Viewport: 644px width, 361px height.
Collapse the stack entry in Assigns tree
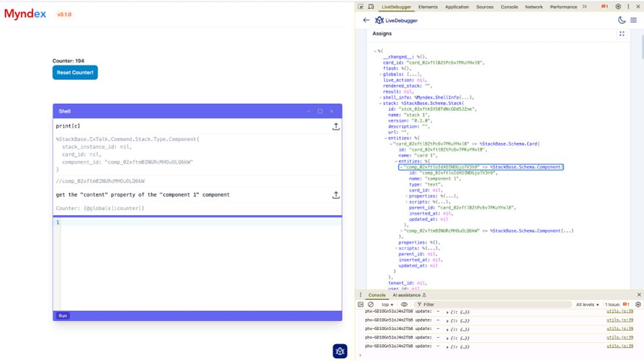[381, 103]
